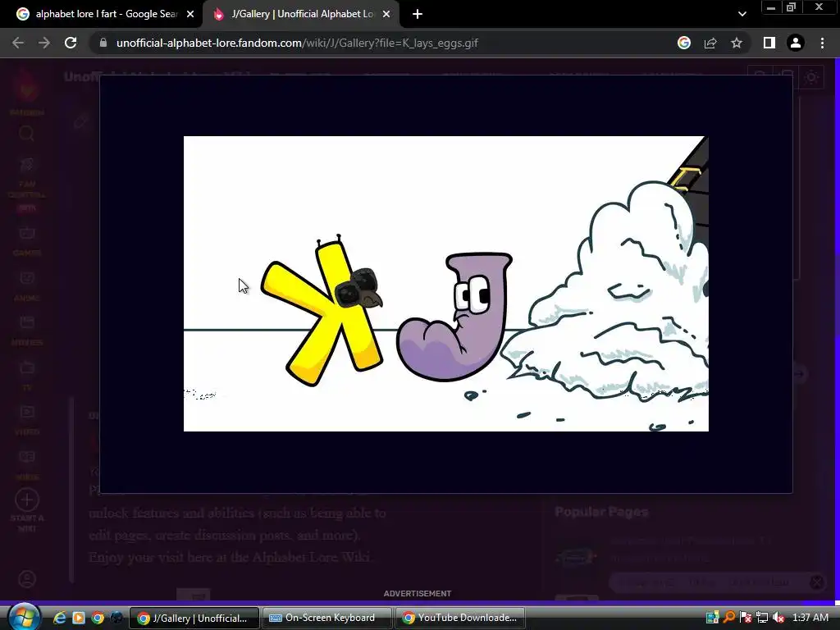The height and width of the screenshot is (630, 840).
Task: Share this page from address bar
Action: coord(710,43)
